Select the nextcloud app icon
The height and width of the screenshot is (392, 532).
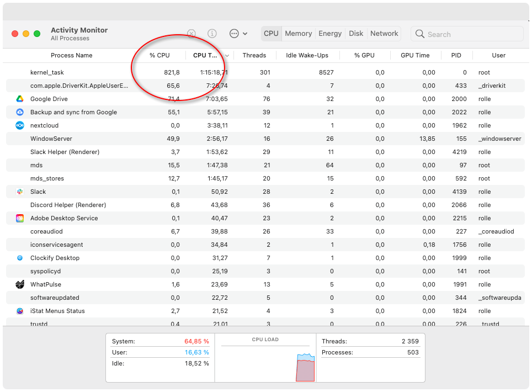click(20, 125)
